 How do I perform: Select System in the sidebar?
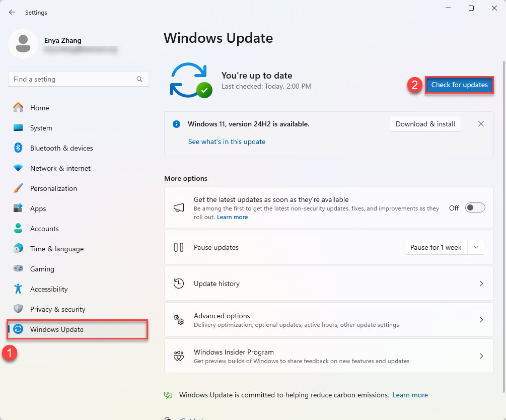41,128
